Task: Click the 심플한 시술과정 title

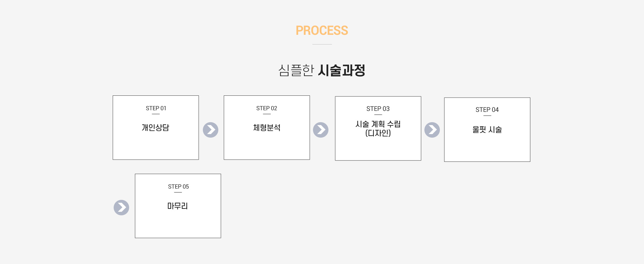Action: coord(322,70)
